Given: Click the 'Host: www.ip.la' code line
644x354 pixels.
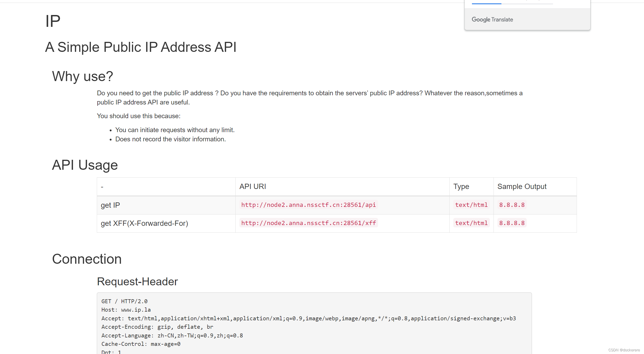Looking at the screenshot, I should pos(126,310).
